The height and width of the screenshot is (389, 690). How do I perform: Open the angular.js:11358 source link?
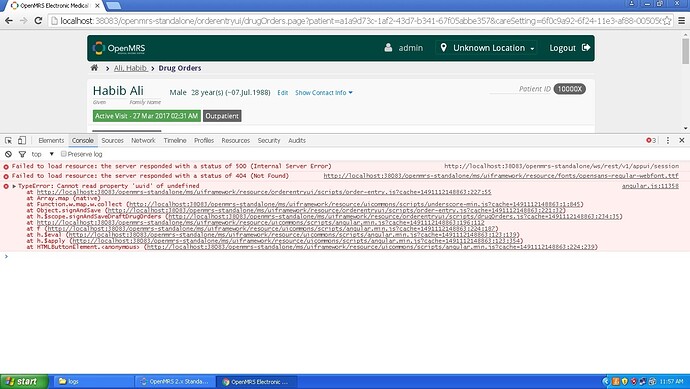[650, 186]
